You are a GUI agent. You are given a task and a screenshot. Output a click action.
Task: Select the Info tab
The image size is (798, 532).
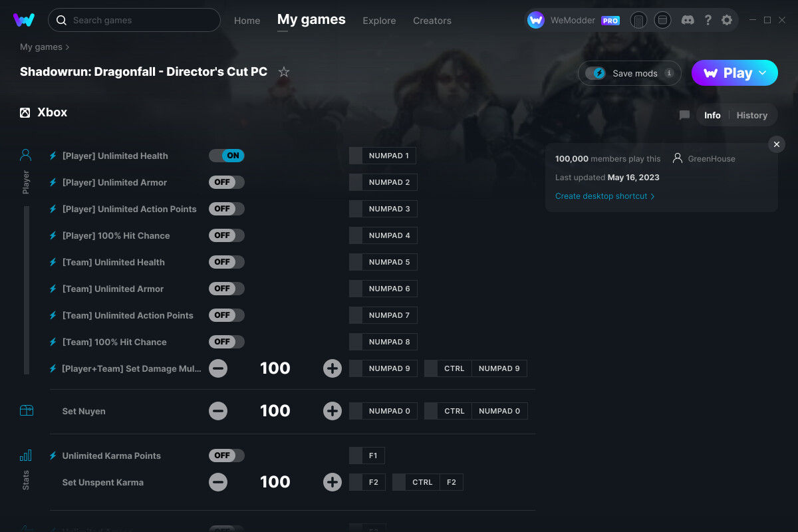pos(712,115)
